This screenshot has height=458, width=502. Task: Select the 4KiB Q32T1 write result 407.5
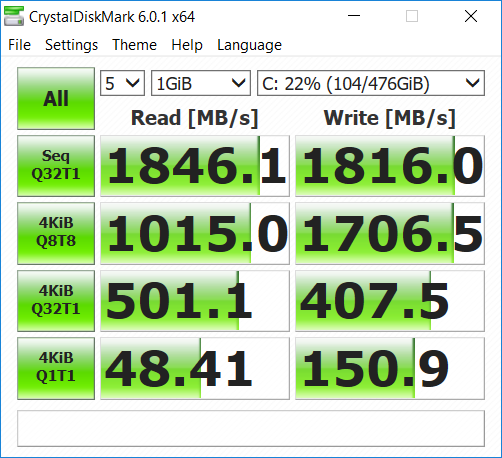tap(390, 301)
